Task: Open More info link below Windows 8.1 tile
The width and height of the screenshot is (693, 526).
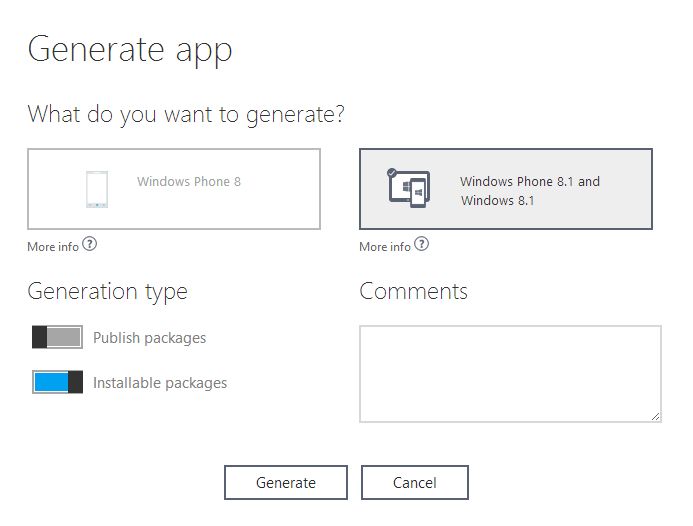Action: pos(385,247)
